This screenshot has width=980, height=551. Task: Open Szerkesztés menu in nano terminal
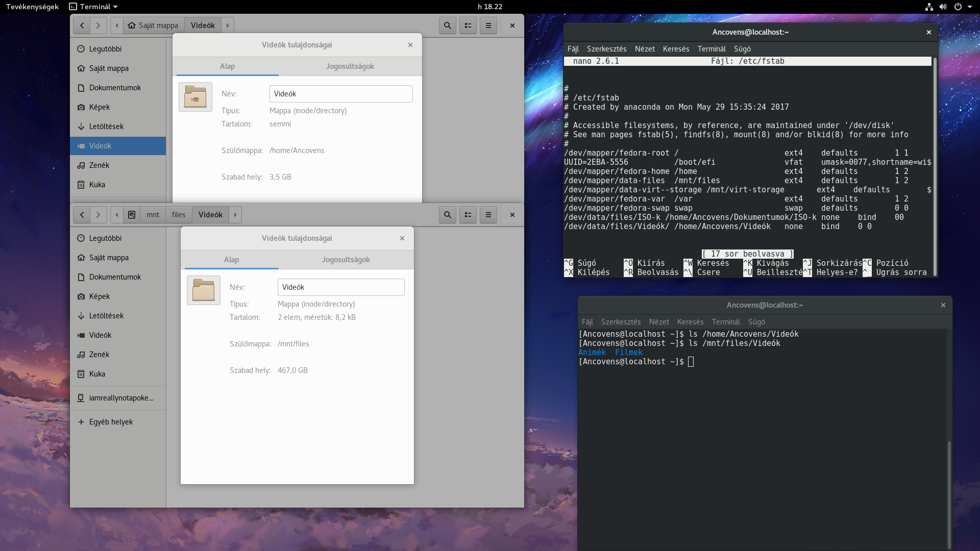coord(606,49)
